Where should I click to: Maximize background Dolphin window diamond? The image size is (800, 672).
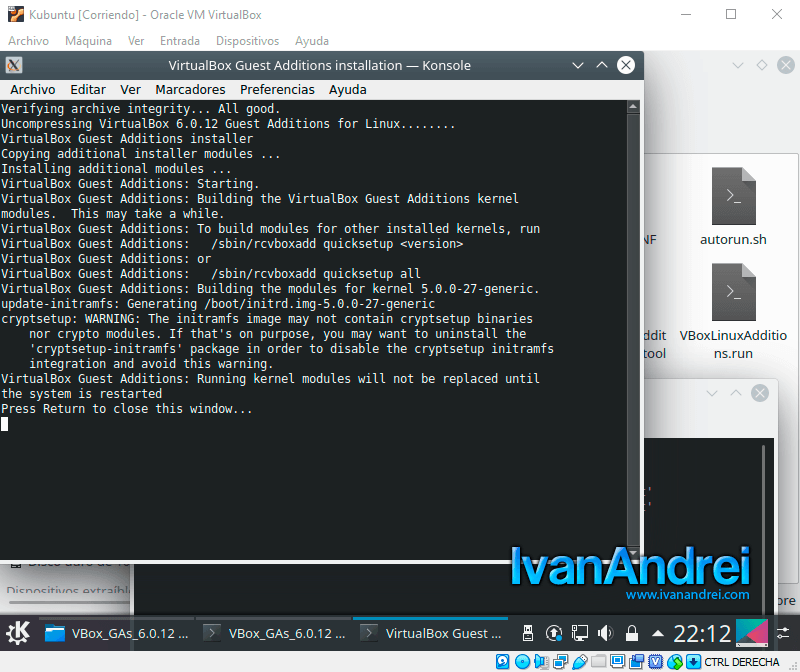coord(762,65)
